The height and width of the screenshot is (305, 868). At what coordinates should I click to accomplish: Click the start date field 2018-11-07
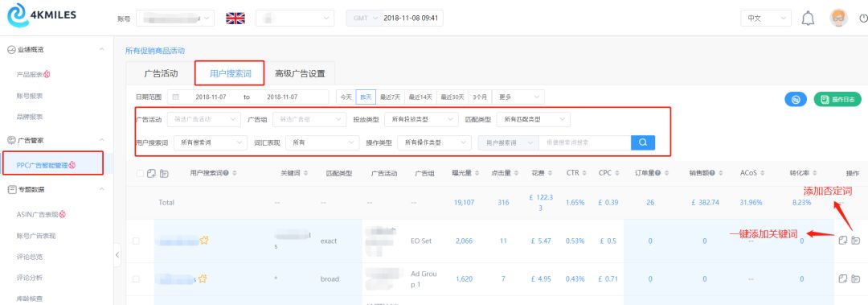tap(211, 97)
